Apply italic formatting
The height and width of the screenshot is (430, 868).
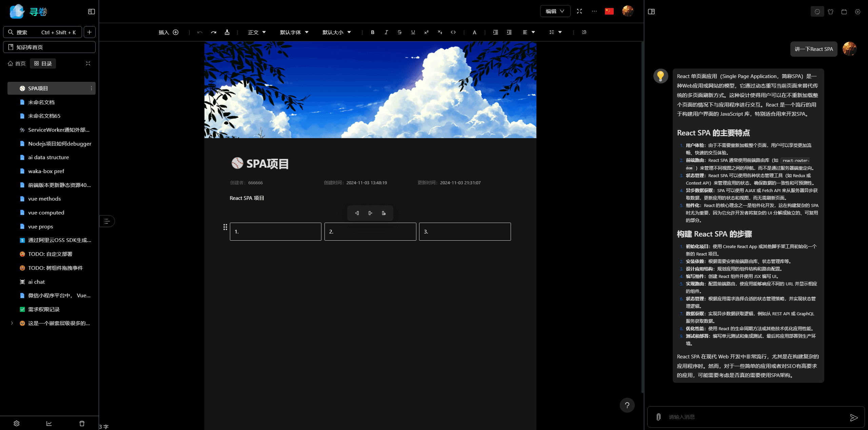(386, 32)
